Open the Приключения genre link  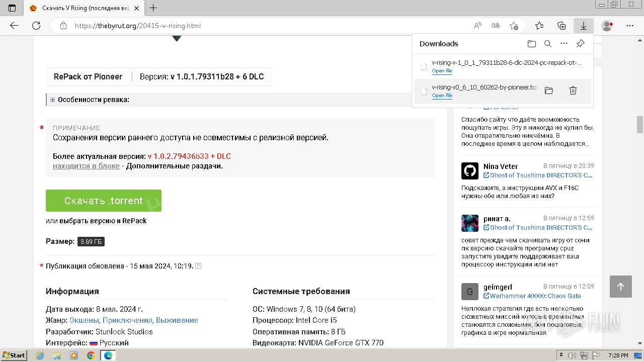(127, 320)
